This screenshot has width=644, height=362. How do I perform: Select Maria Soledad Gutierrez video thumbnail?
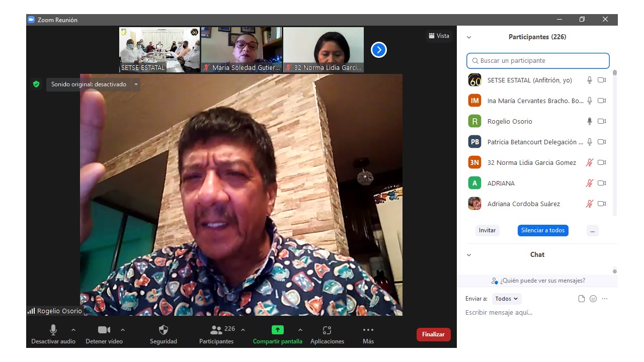click(242, 50)
